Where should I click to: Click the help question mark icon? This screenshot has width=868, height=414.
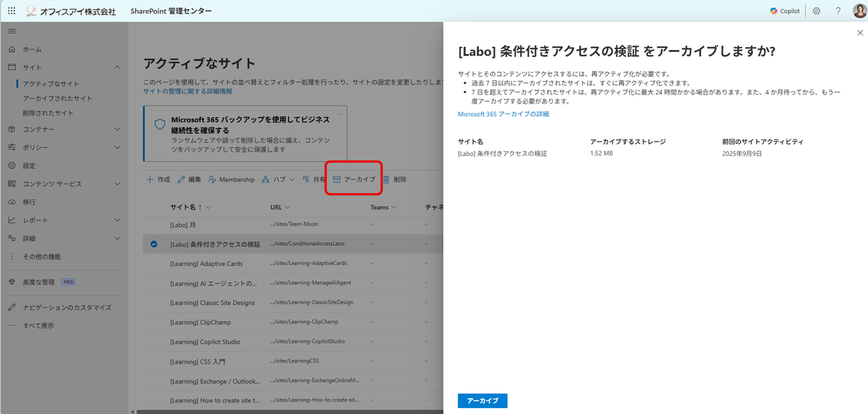pyautogui.click(x=838, y=11)
